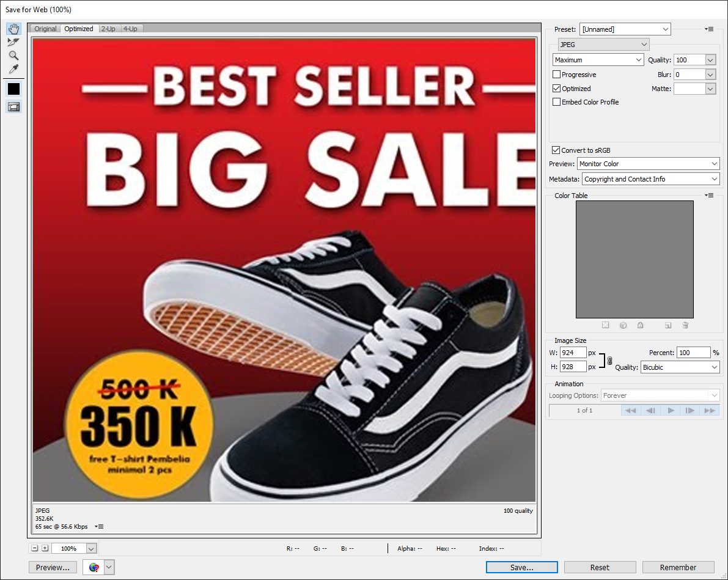Image resolution: width=728 pixels, height=580 pixels.
Task: Select the Hand tool
Action: click(x=13, y=29)
